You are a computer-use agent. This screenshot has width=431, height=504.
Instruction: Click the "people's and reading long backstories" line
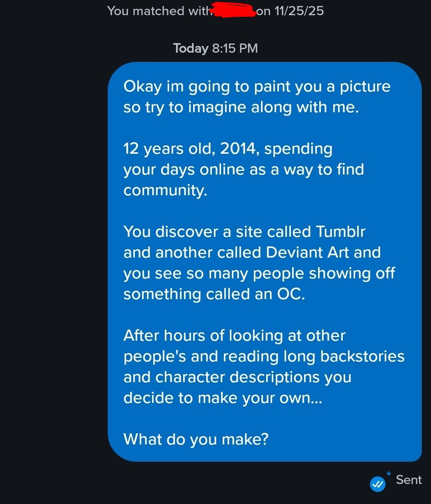(264, 356)
